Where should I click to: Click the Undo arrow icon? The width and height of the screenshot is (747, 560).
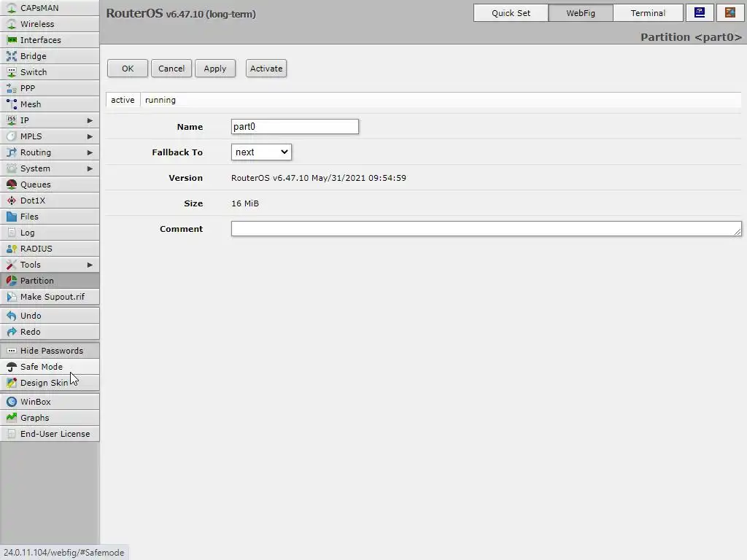click(x=12, y=316)
